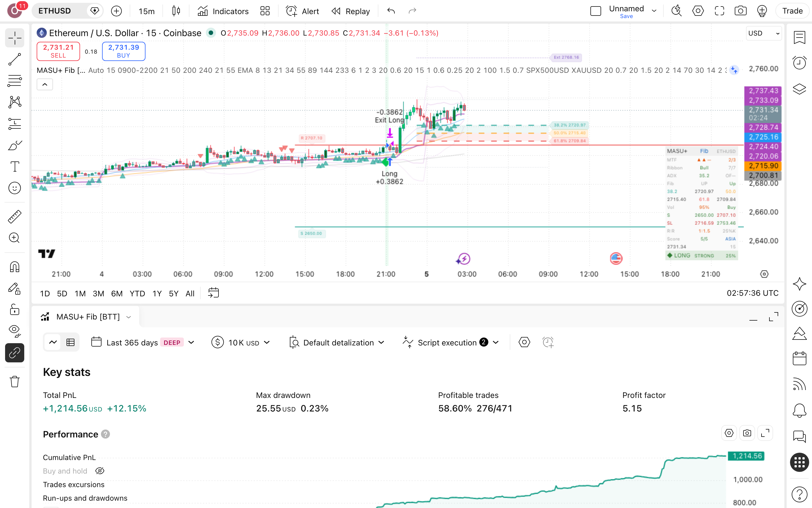812x508 pixels.
Task: Switch strategy tester to list view
Action: pyautogui.click(x=70, y=342)
